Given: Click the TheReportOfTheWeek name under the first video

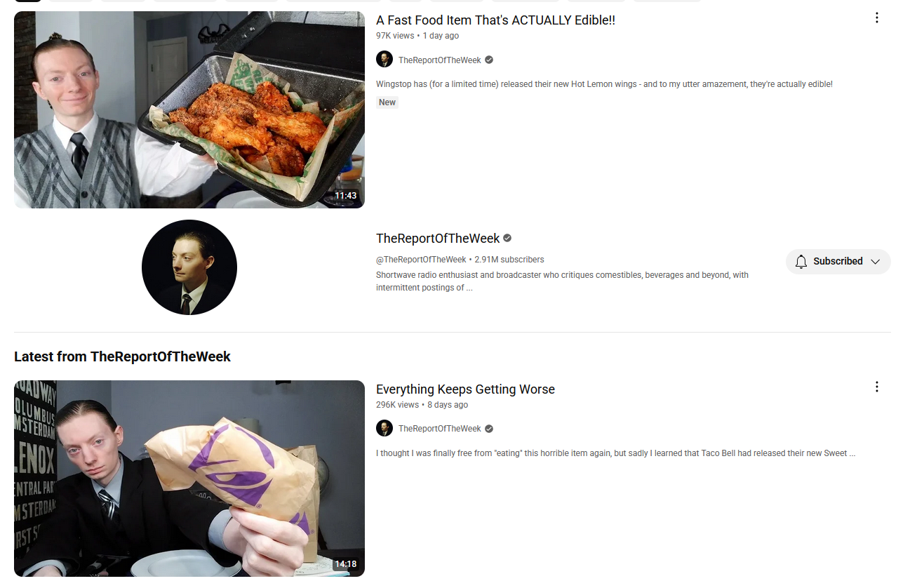Looking at the screenshot, I should click(x=440, y=60).
